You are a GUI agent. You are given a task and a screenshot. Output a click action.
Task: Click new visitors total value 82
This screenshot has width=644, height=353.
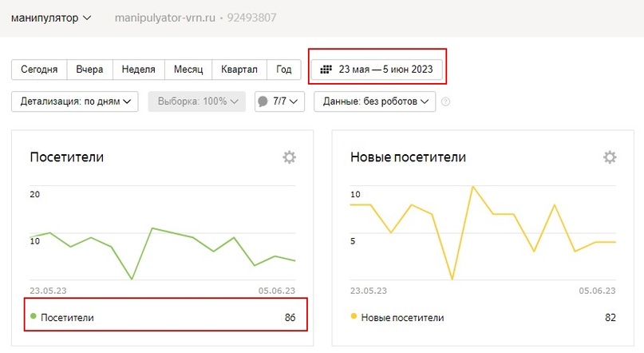click(610, 318)
